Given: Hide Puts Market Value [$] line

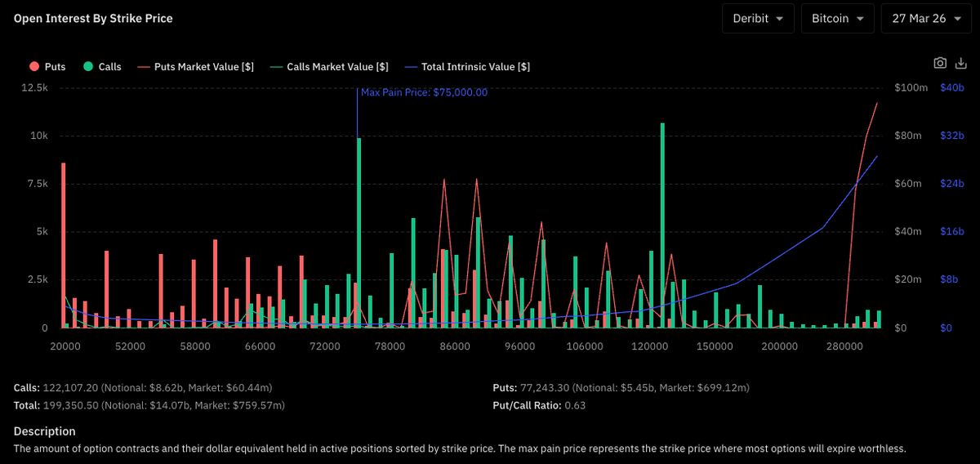Looking at the screenshot, I should tap(196, 67).
